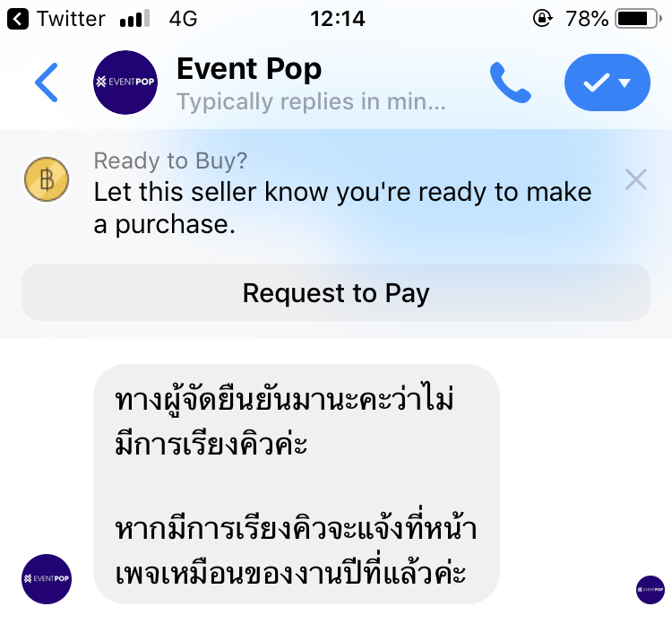Tap the small Event Pop seen-receipt avatar
Viewport: 672px width, 624px height.
click(x=650, y=590)
